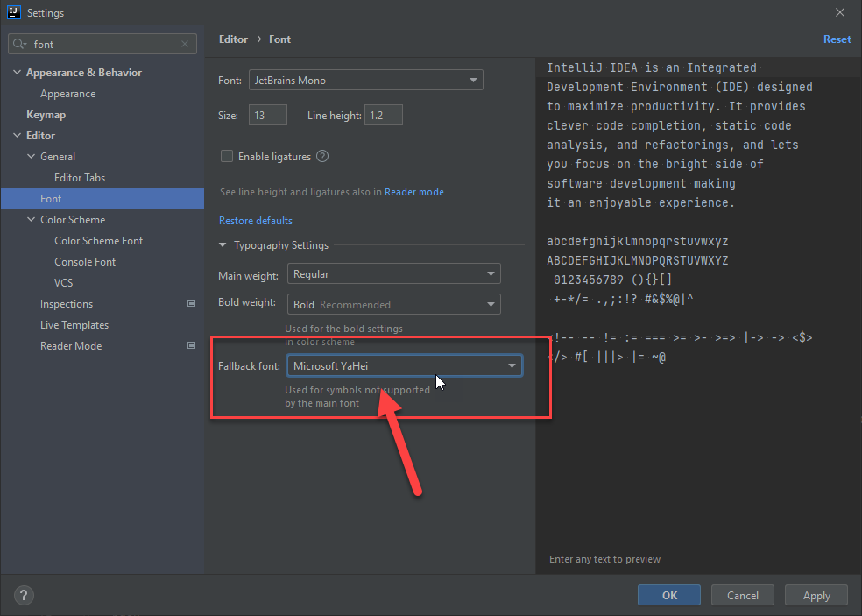862x616 pixels.
Task: Click the 'Used for symbols not supported' hint
Action: click(x=357, y=390)
